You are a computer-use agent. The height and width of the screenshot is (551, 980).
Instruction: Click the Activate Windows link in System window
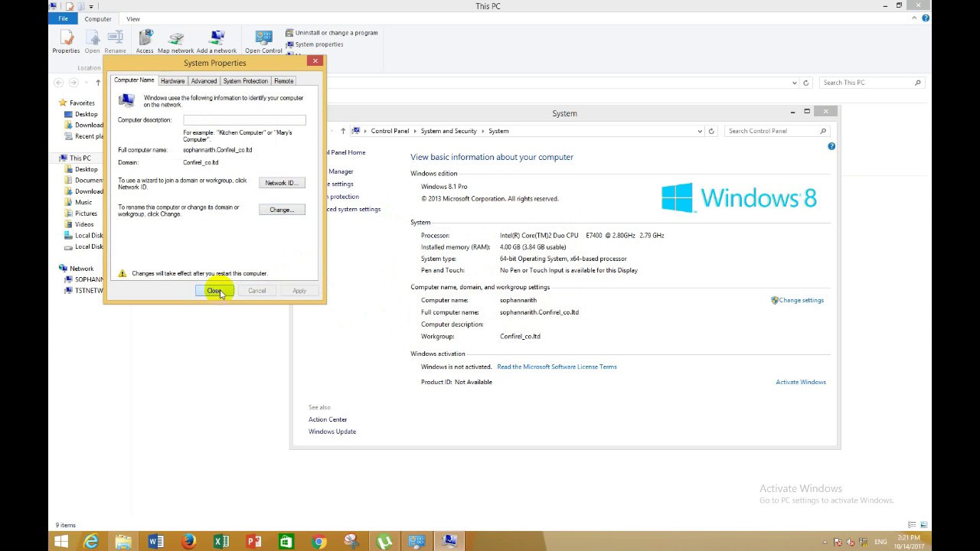[801, 382]
